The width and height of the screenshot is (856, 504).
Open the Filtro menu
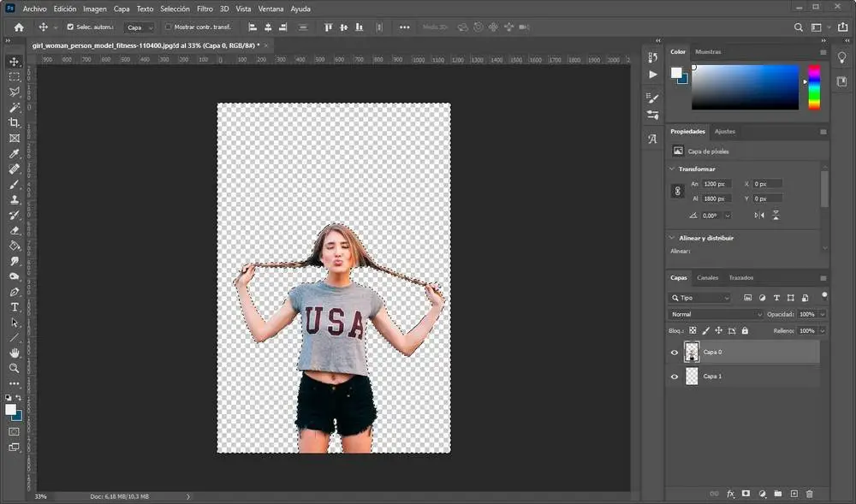click(x=205, y=9)
